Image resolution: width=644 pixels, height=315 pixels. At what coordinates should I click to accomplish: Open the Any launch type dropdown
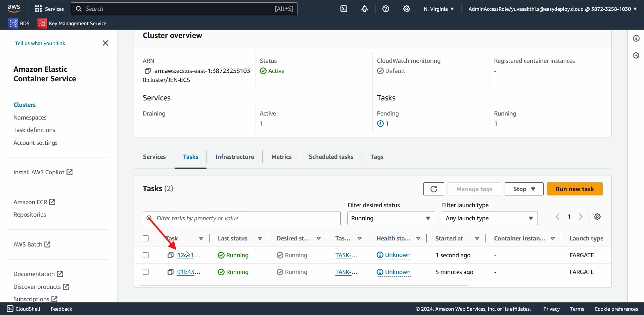tap(490, 218)
